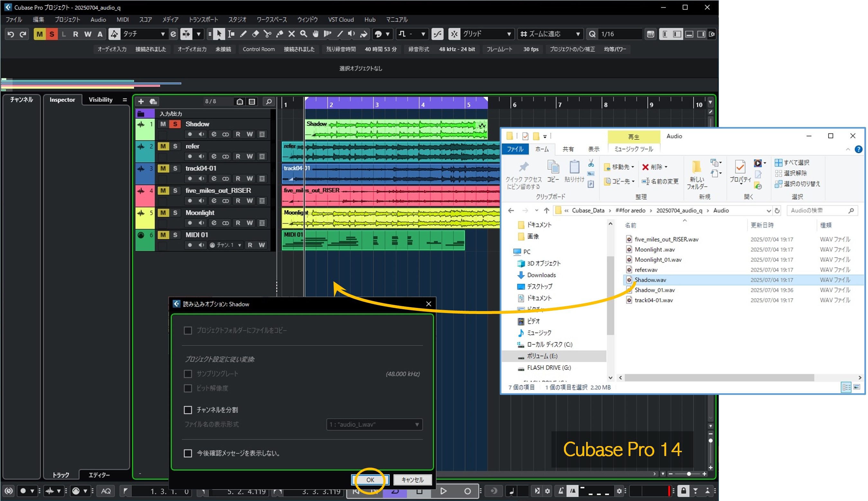Screen dimensions: 868x501
Task: Solo the track04-01 track
Action: pos(175,168)
